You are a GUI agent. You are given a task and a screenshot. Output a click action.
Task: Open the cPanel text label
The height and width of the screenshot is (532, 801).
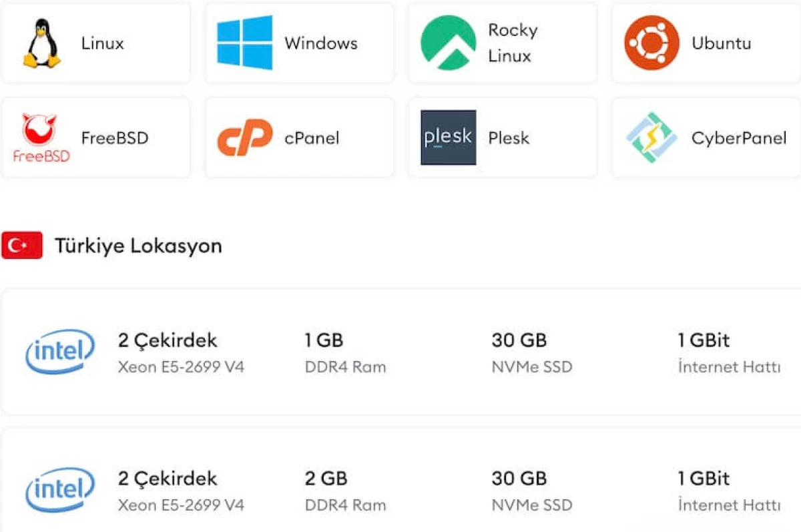click(312, 138)
